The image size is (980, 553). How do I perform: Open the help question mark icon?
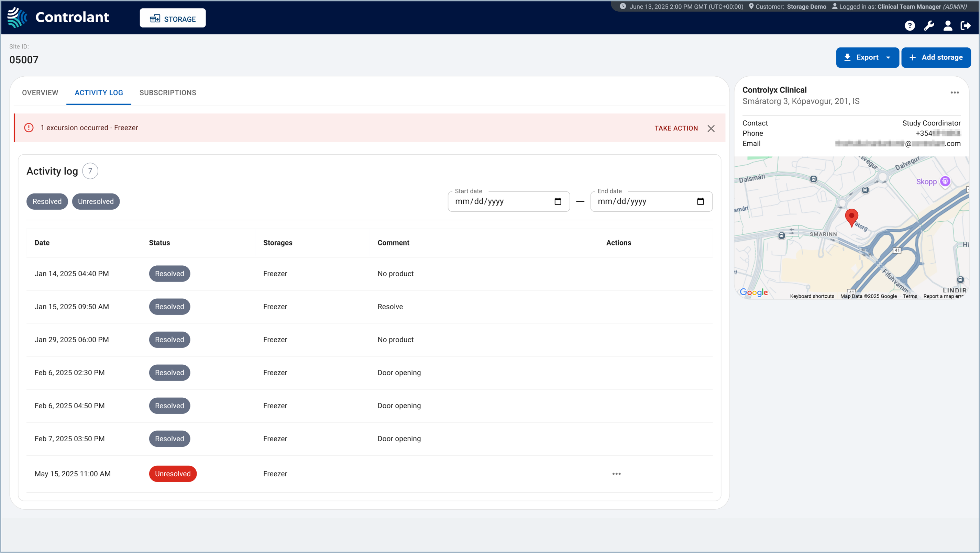[x=910, y=25]
